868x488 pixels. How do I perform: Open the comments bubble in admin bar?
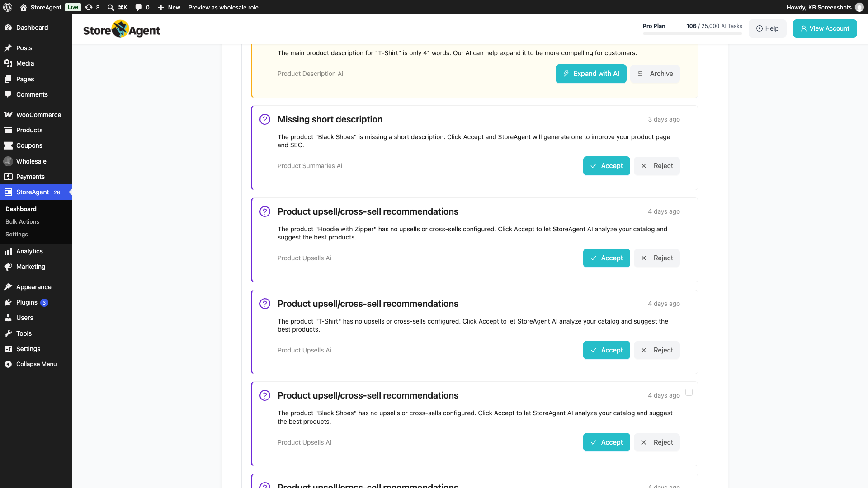click(x=142, y=7)
